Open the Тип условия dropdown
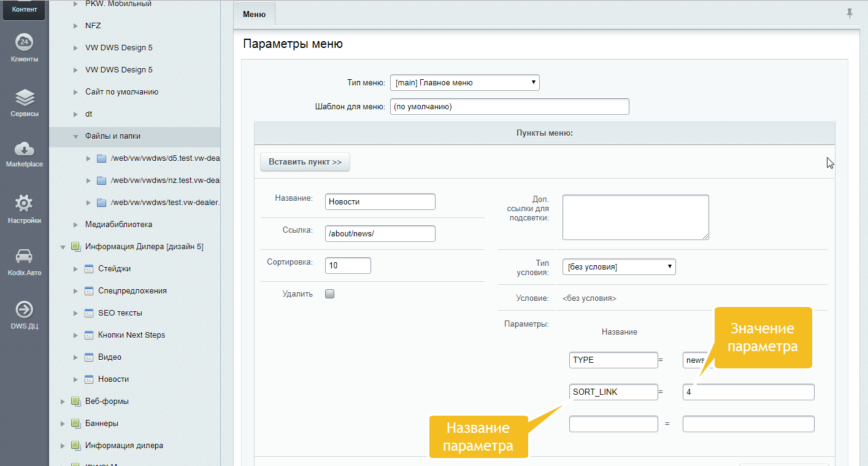Image resolution: width=868 pixels, height=466 pixels. pos(619,266)
